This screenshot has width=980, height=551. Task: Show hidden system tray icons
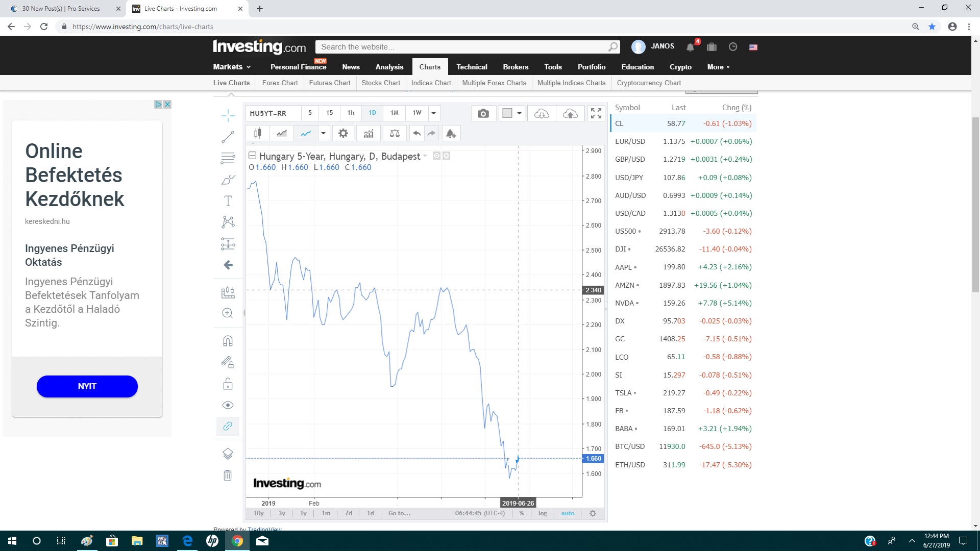click(912, 541)
